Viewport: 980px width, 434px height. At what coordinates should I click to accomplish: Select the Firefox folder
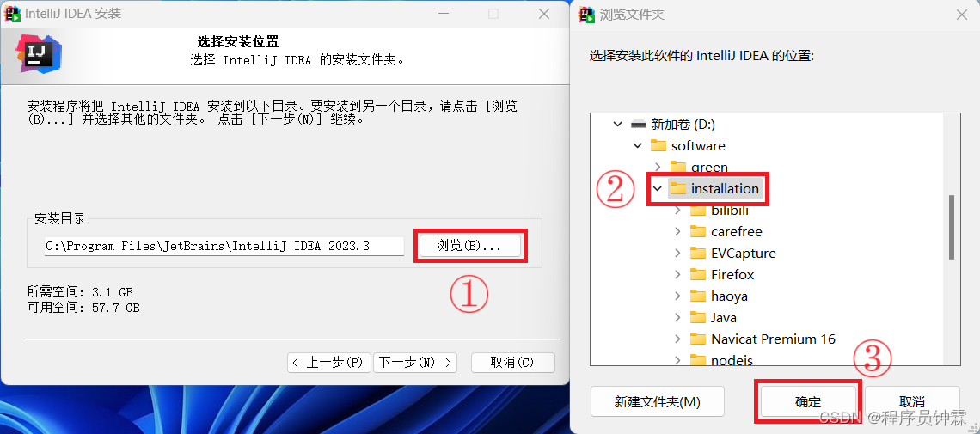(732, 274)
